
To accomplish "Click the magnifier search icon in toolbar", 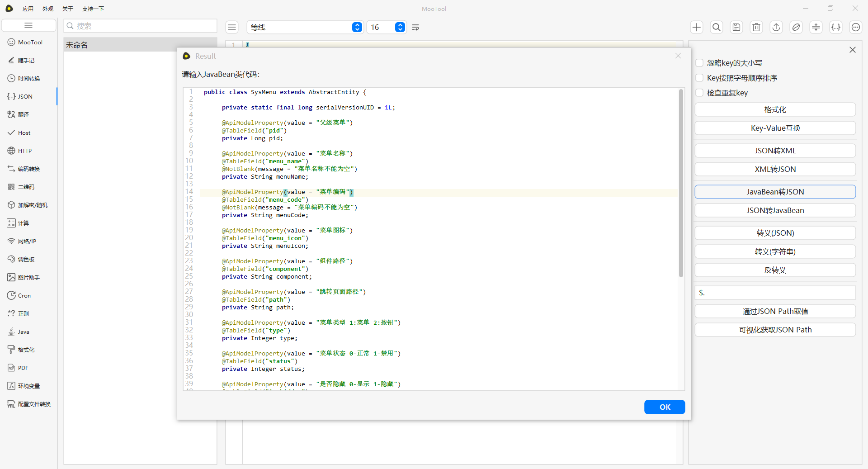I will tap(716, 27).
